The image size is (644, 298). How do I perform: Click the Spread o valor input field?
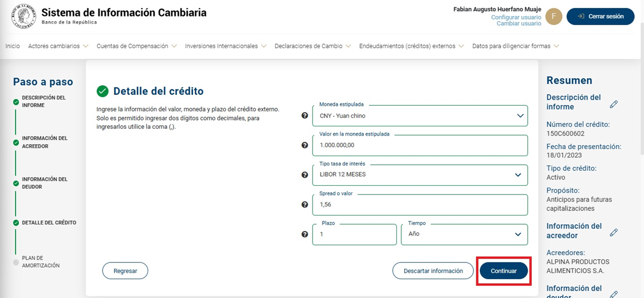pyautogui.click(x=420, y=205)
